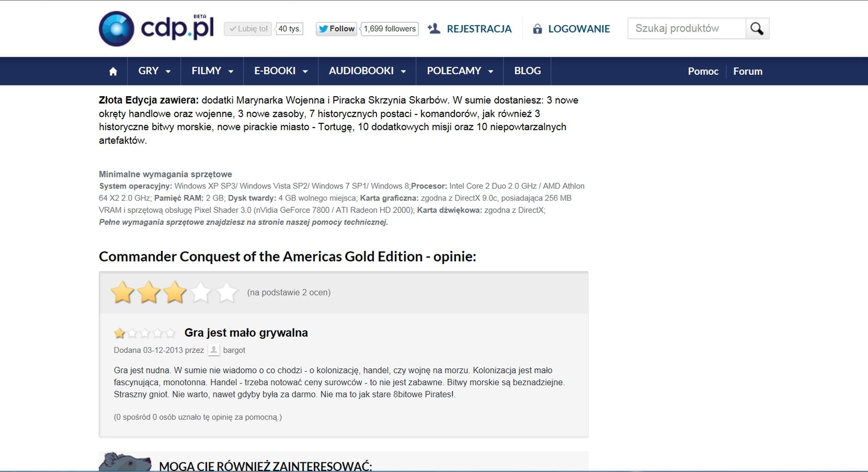The image size is (868, 472).
Task: Click the fourth star of overall rating
Action: click(x=201, y=292)
